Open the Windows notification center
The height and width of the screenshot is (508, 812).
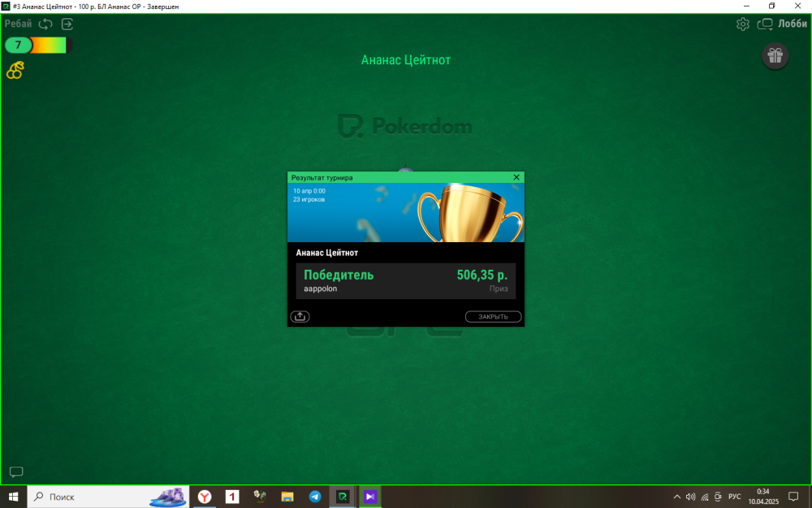point(793,497)
